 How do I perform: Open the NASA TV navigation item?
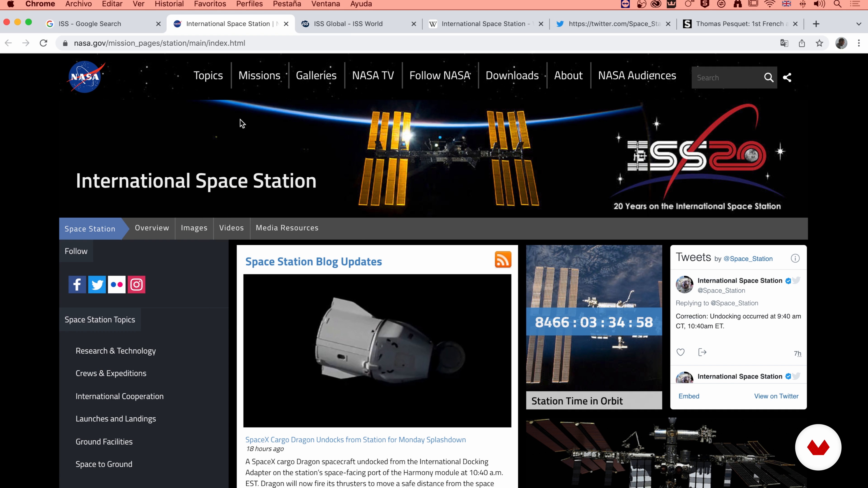coord(373,75)
